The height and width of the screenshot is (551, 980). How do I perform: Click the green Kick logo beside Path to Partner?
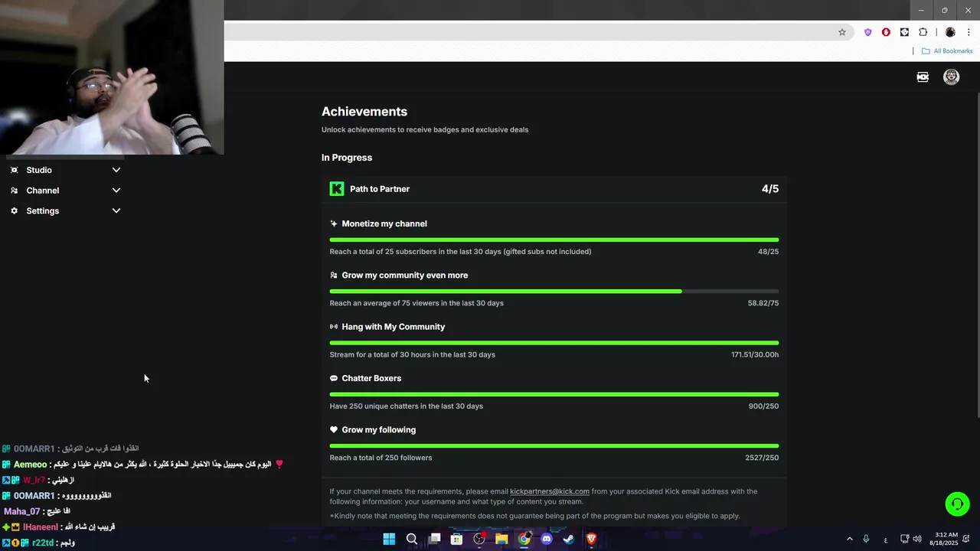(337, 189)
